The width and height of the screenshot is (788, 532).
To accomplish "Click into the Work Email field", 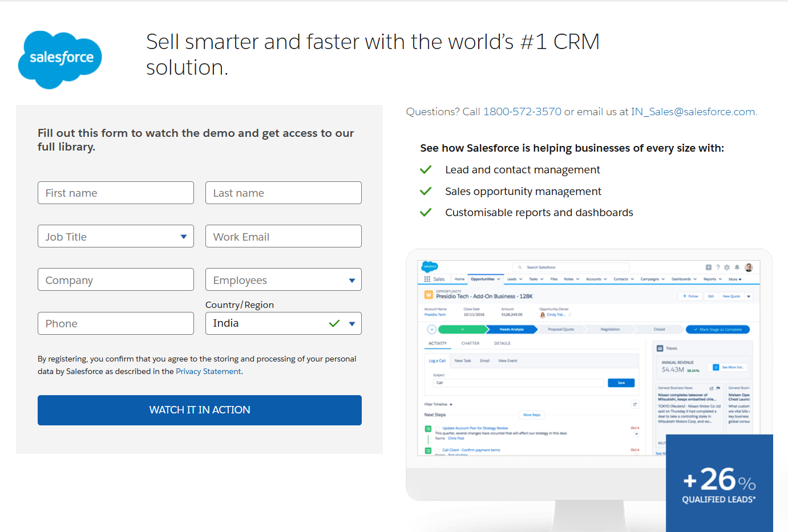I will (x=284, y=236).
